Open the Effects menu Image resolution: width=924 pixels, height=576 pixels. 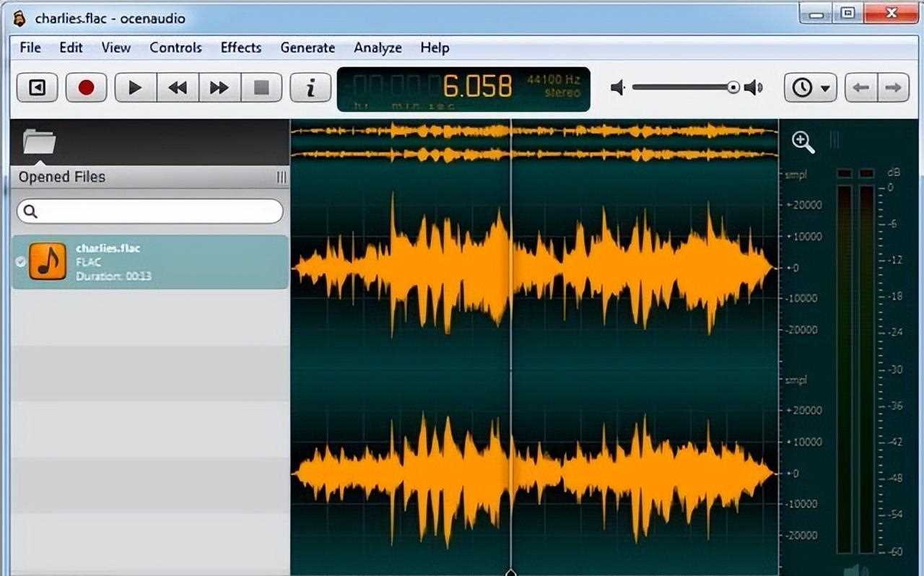click(240, 48)
